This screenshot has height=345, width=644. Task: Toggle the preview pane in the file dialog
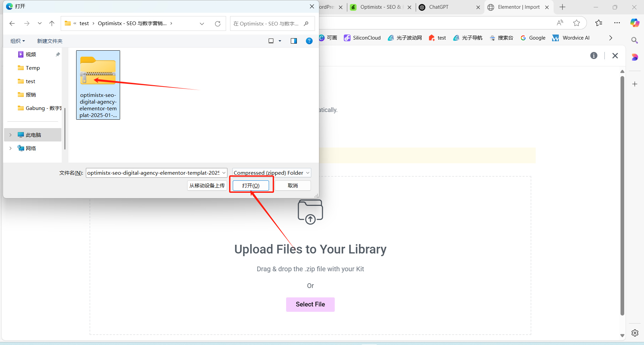[294, 41]
